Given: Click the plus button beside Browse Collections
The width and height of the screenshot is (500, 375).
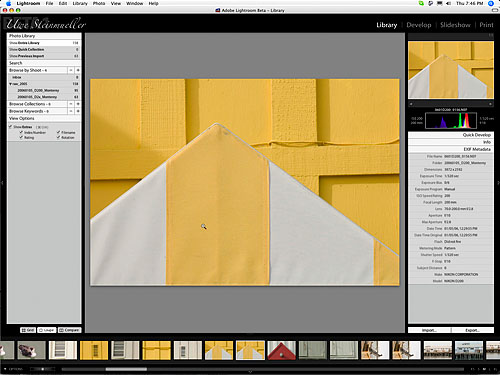Looking at the screenshot, I should 78,104.
